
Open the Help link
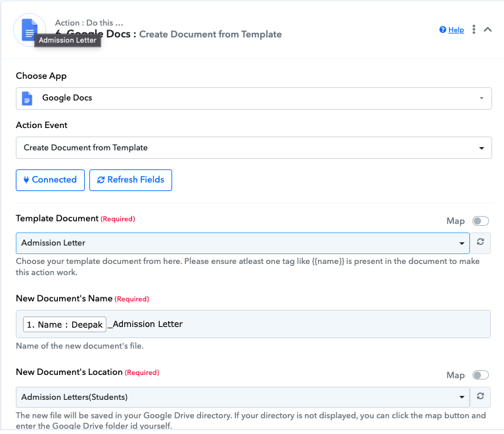click(456, 30)
